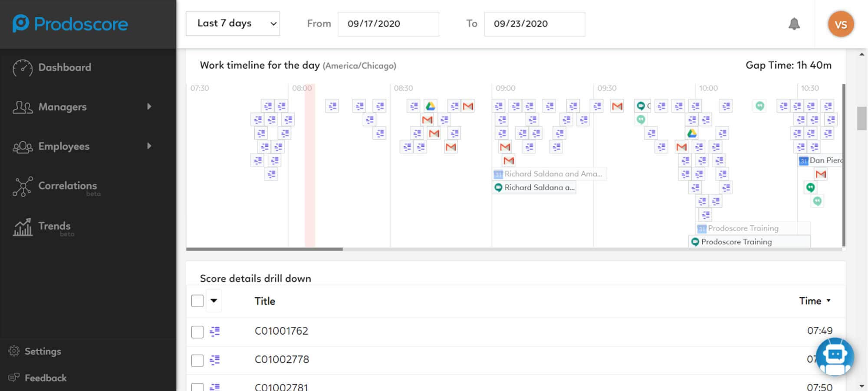Screen dimensions: 868x391
Task: Open the Dashboard page
Action: (64, 68)
